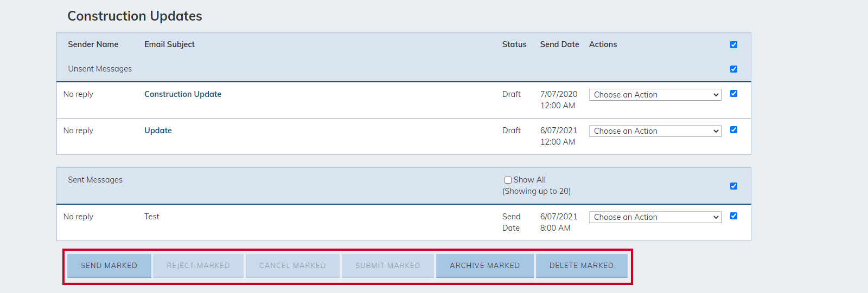Open the Construction Update email link
Viewport: 868px width, 293px height.
click(183, 94)
